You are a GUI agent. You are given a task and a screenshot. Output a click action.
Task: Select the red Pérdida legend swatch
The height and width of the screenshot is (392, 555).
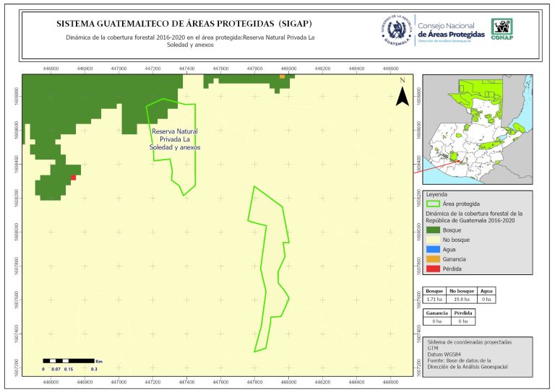tap(432, 269)
